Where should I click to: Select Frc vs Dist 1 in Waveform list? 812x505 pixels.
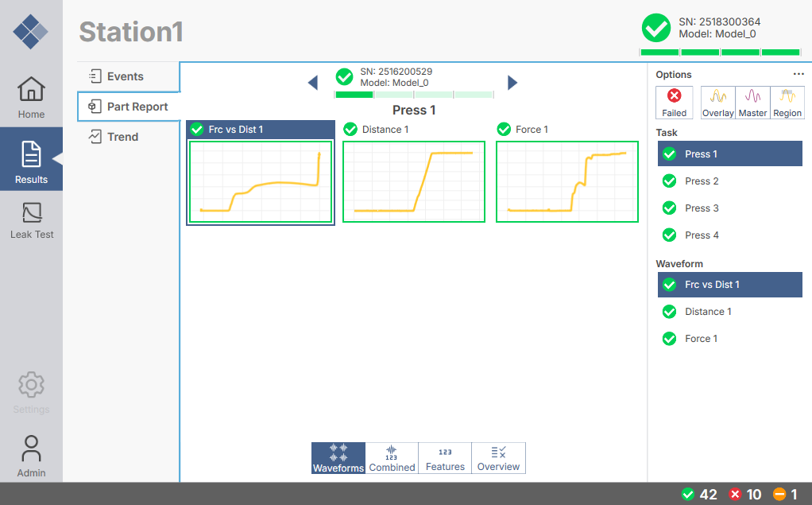tap(729, 285)
